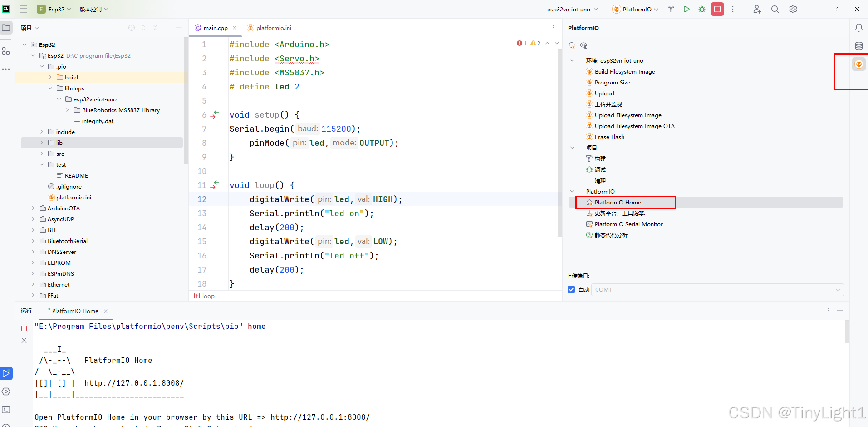Switch to platformio.ini editor tab

[270, 28]
